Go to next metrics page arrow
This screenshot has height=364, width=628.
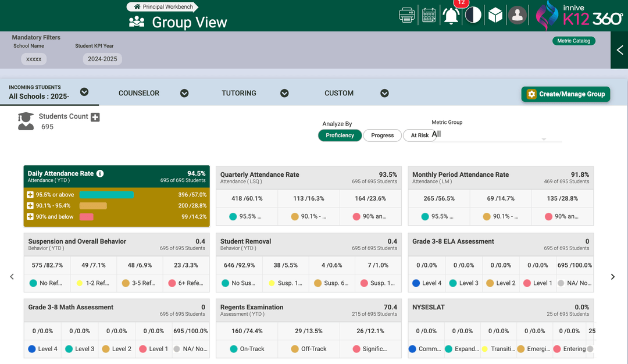point(612,277)
